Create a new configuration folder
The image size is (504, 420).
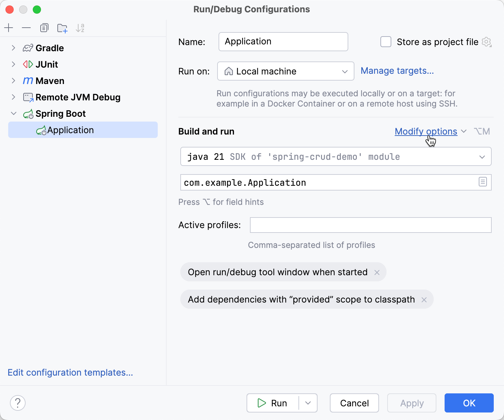pos(62,28)
